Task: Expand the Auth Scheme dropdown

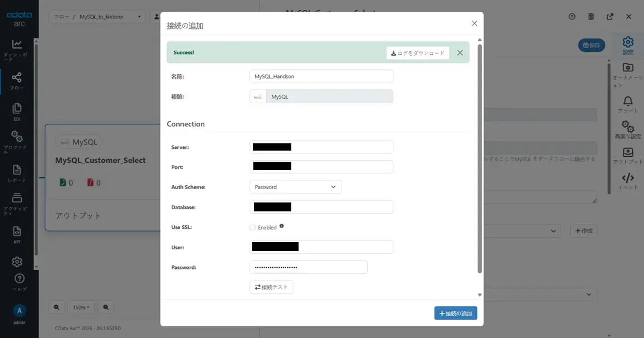Action: click(295, 187)
